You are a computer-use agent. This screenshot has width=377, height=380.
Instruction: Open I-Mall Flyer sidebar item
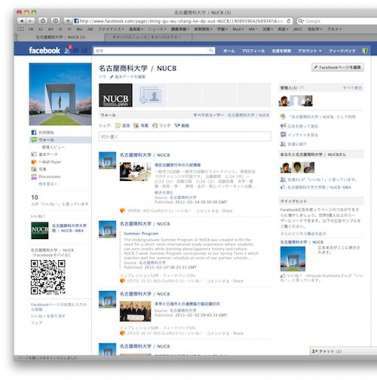[x=46, y=162]
